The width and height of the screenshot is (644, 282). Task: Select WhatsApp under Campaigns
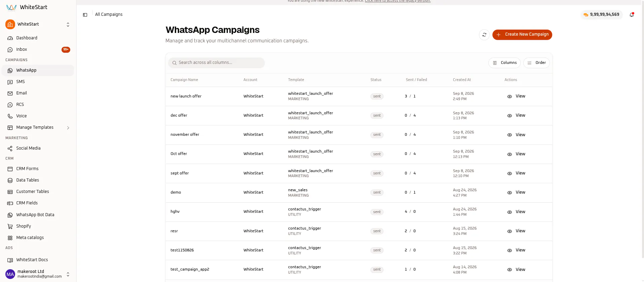click(38, 70)
